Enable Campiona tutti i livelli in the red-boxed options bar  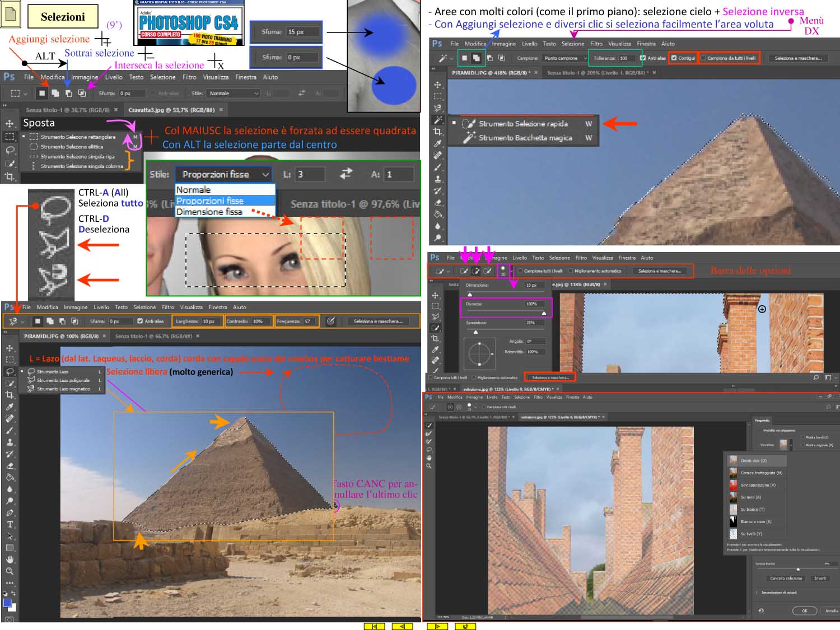click(x=520, y=271)
